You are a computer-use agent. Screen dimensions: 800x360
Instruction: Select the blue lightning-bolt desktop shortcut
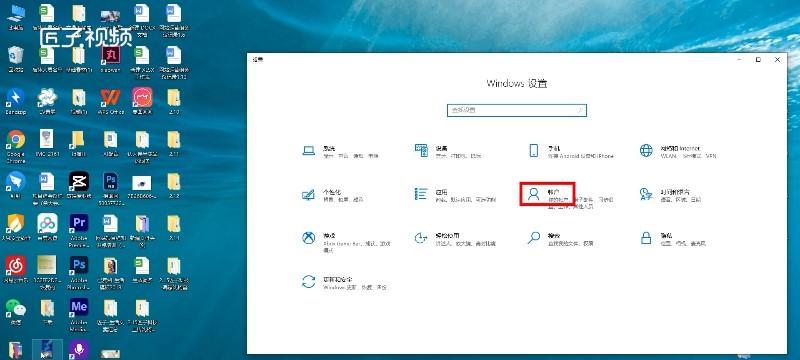pyautogui.click(x=16, y=101)
